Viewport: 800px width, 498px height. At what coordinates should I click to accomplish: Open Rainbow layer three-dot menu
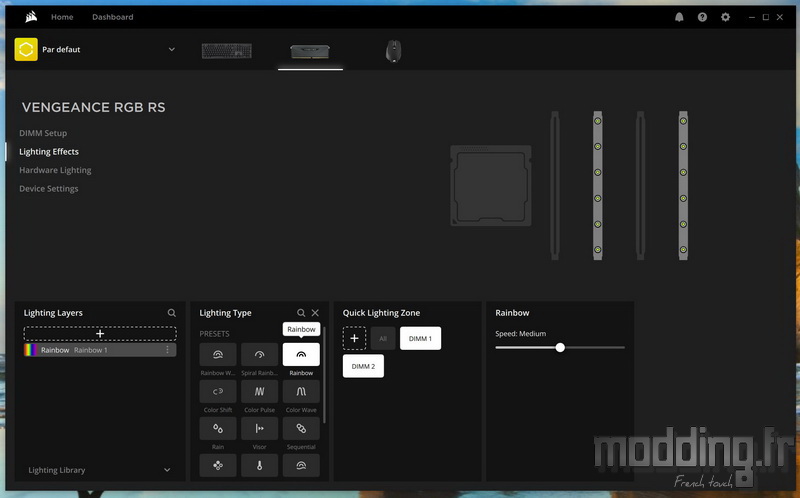(x=167, y=350)
